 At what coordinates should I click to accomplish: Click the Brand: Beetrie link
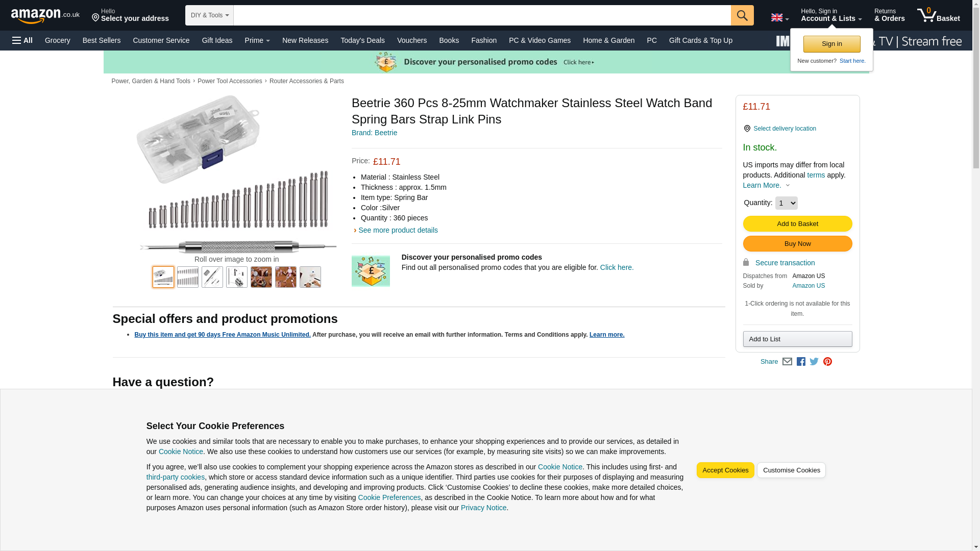(374, 133)
